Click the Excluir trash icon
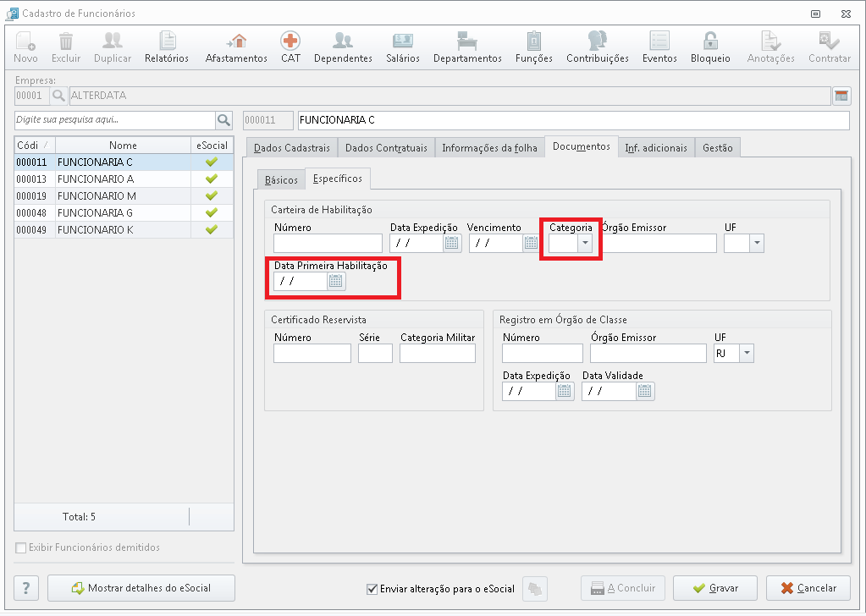Image resolution: width=866 pixels, height=616 pixels. coord(66,41)
